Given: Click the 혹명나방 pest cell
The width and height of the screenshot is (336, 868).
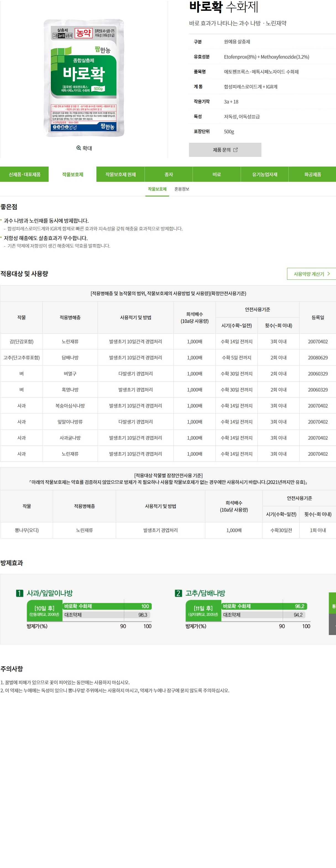Looking at the screenshot, I should 70,390.
